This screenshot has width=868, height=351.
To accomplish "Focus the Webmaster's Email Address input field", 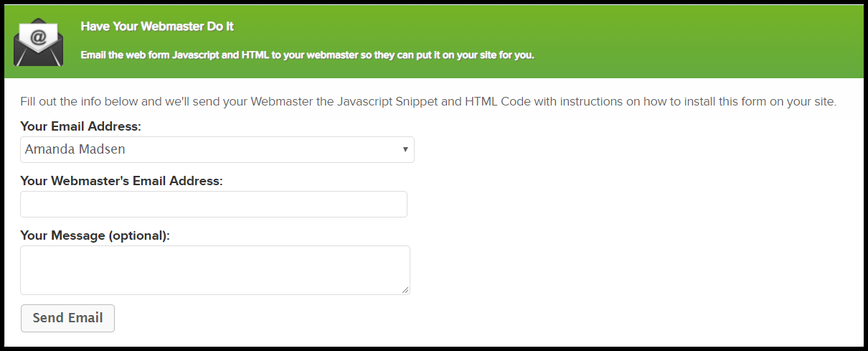I will [213, 204].
